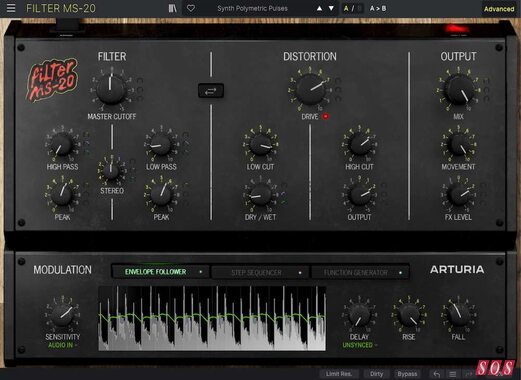The width and height of the screenshot is (521, 380).
Task: Open the Audio In source dropdown
Action: pyautogui.click(x=62, y=345)
